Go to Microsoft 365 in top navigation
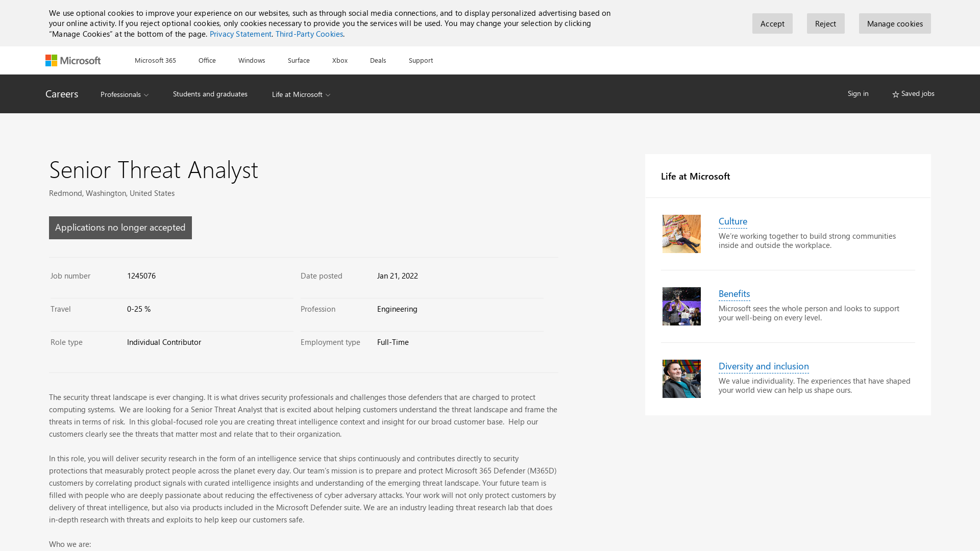The width and height of the screenshot is (980, 551). tap(155, 60)
